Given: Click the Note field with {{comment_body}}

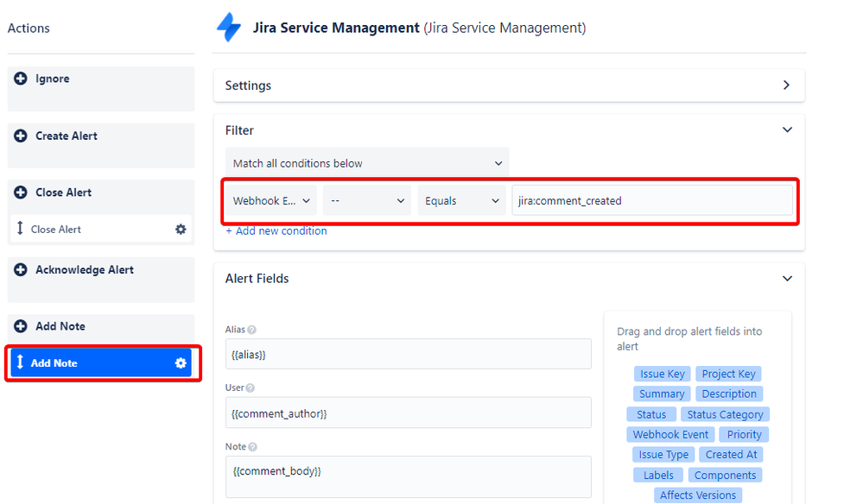Looking at the screenshot, I should [409, 476].
